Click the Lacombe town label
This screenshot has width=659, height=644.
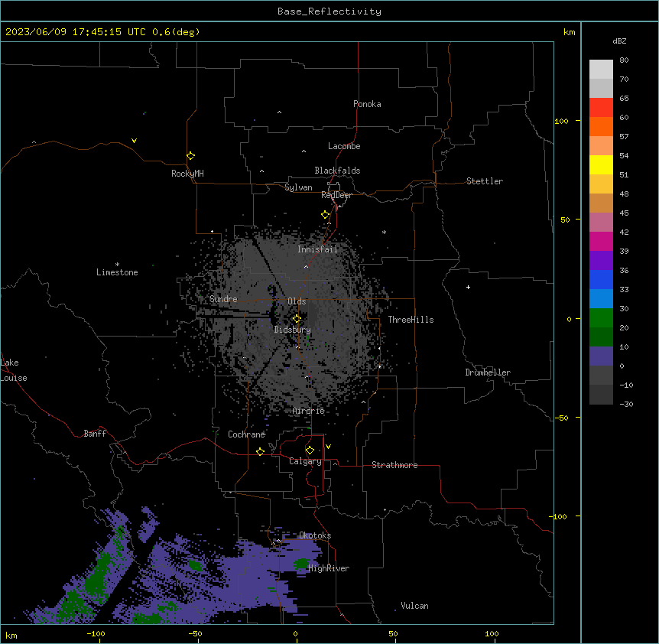[x=344, y=146]
